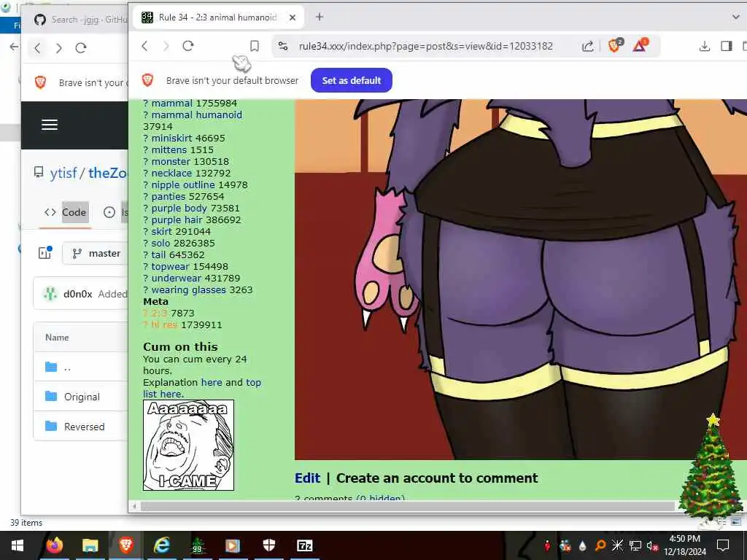The height and width of the screenshot is (560, 747).
Task: Launch Firefox from the taskbar
Action: click(x=54, y=545)
